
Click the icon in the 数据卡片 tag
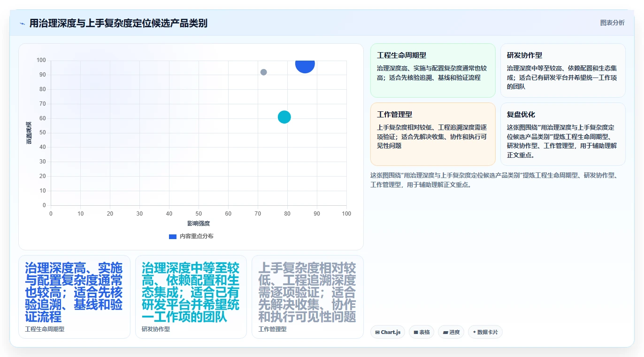tap(475, 332)
